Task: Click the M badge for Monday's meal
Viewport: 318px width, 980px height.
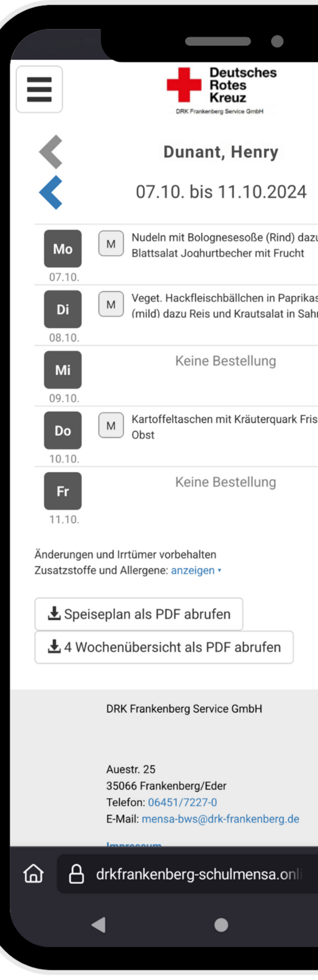Action: [x=111, y=244]
